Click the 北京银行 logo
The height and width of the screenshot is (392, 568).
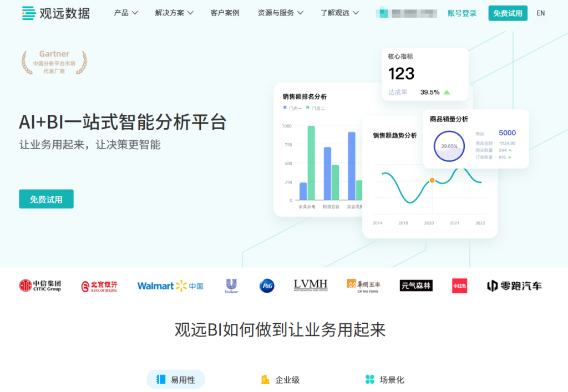[x=99, y=286]
